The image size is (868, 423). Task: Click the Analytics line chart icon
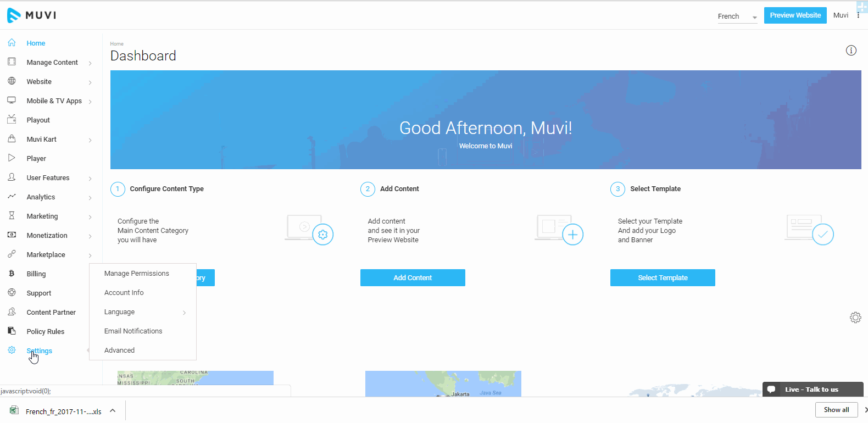point(12,196)
